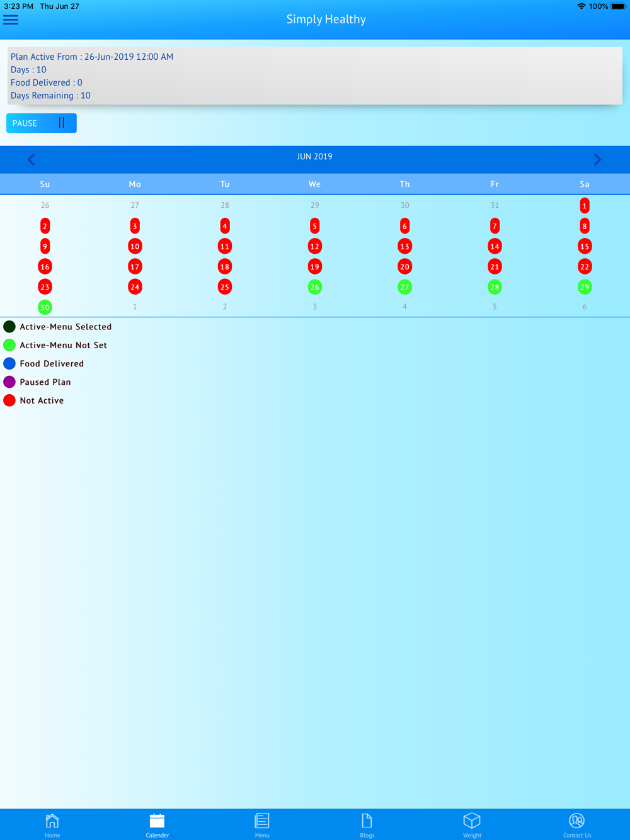
Task: Click the JUN 2019 month title
Action: 315,157
